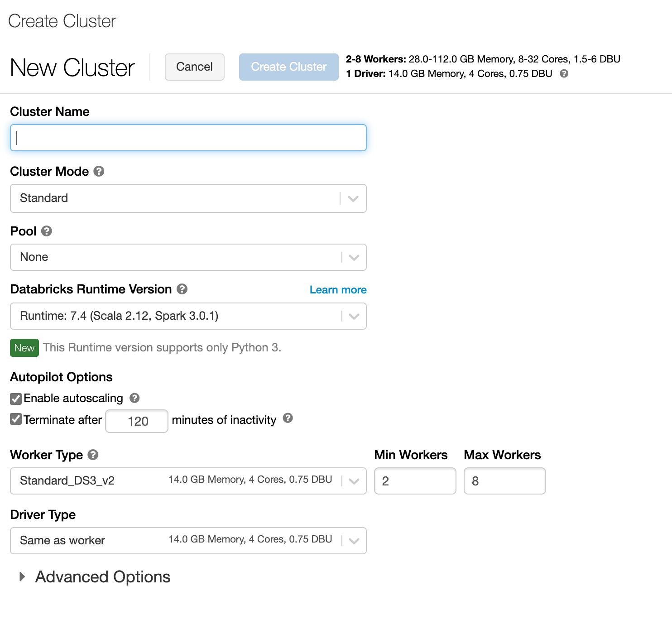Uncheck the Terminate after checkbox
Viewport: 672px width, 634px height.
click(16, 419)
